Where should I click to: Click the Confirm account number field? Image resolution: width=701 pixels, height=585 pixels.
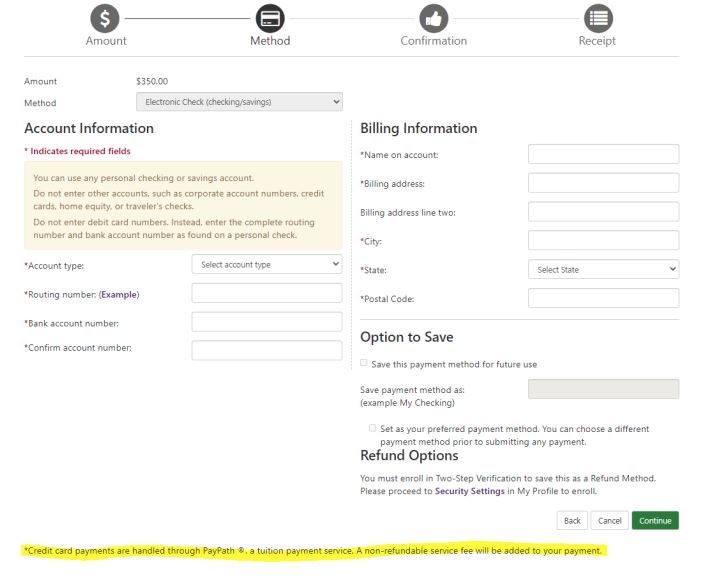[x=267, y=351]
